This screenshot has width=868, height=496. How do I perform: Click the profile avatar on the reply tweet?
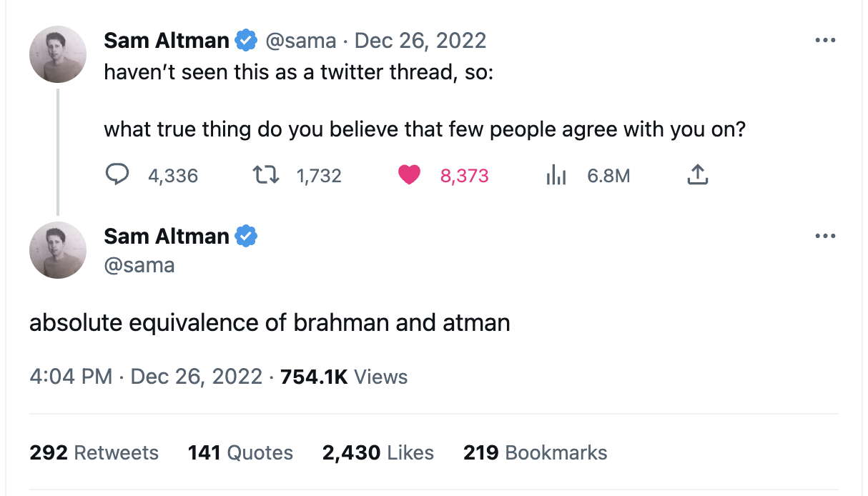coord(58,249)
